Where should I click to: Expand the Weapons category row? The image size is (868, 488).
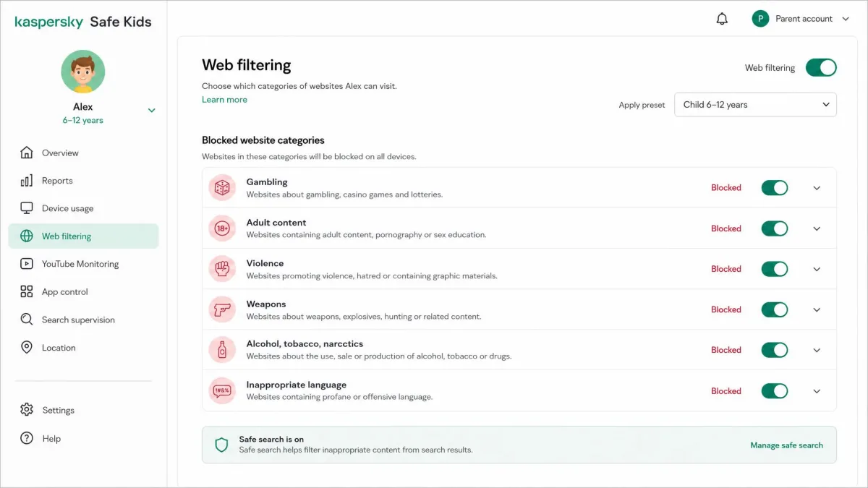coord(817,309)
